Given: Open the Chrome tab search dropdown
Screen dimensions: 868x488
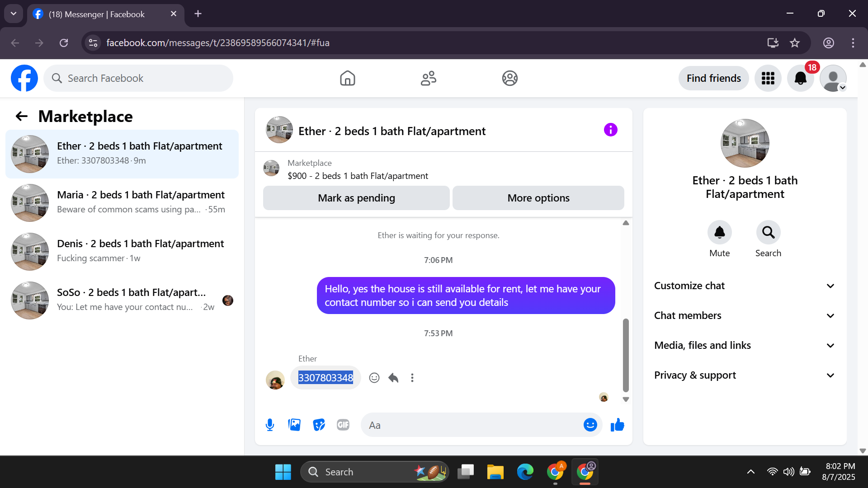Looking at the screenshot, I should [x=14, y=14].
